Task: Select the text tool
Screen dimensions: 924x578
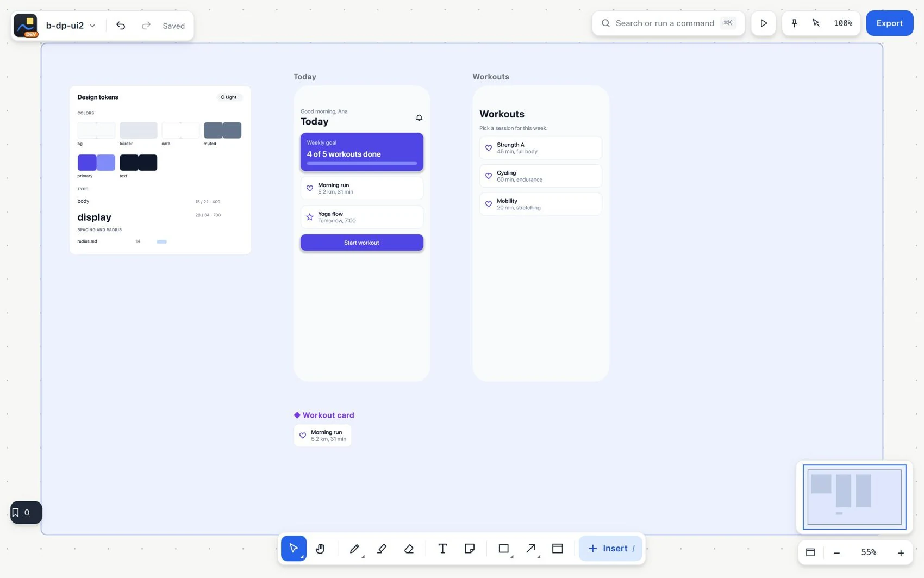Action: pyautogui.click(x=442, y=548)
